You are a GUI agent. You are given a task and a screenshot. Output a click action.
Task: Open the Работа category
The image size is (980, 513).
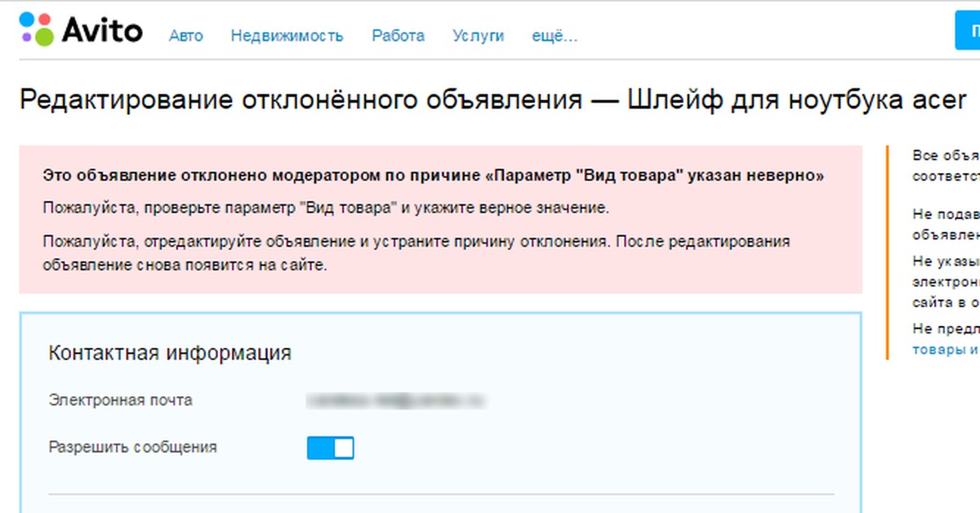[x=398, y=36]
